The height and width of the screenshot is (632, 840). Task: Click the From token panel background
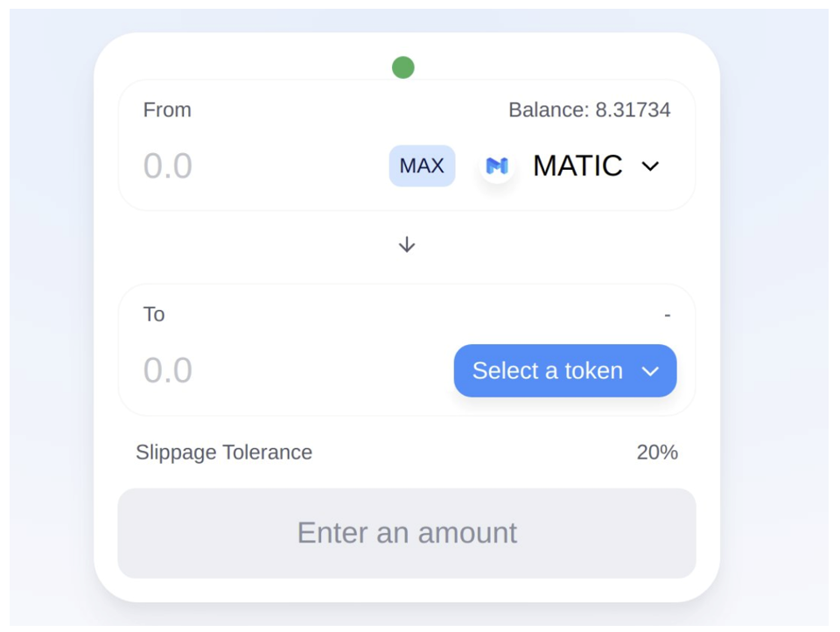[x=407, y=145]
